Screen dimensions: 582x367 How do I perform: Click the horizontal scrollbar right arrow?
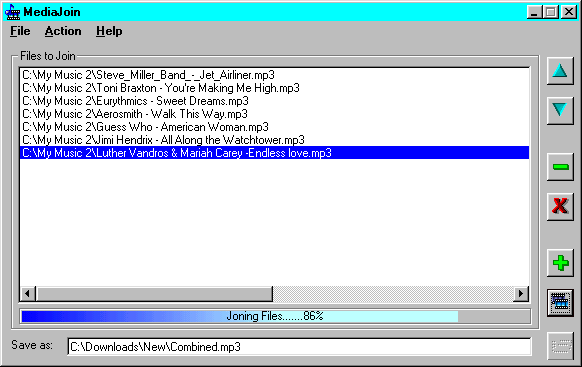pyautogui.click(x=521, y=294)
